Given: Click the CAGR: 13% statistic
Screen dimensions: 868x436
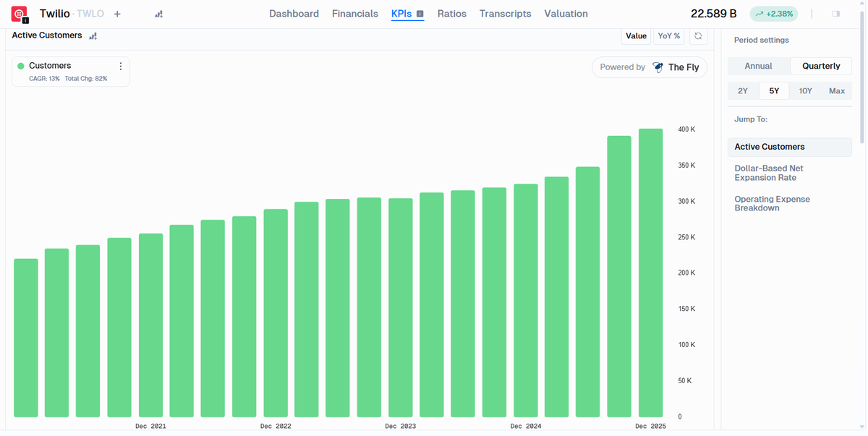Looking at the screenshot, I should point(44,78).
